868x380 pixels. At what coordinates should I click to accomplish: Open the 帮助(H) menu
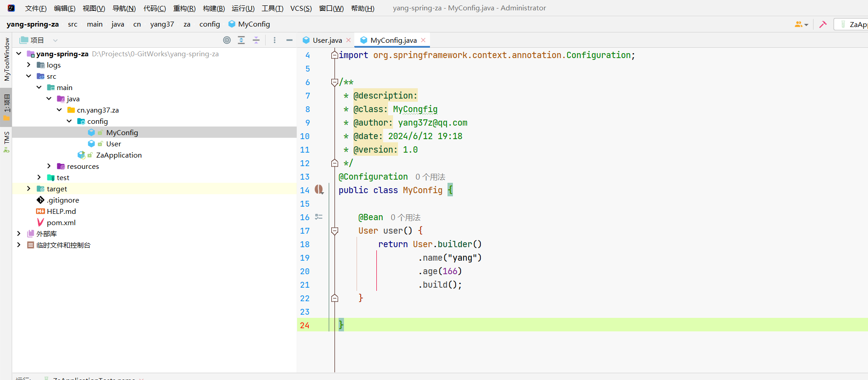[x=363, y=8]
